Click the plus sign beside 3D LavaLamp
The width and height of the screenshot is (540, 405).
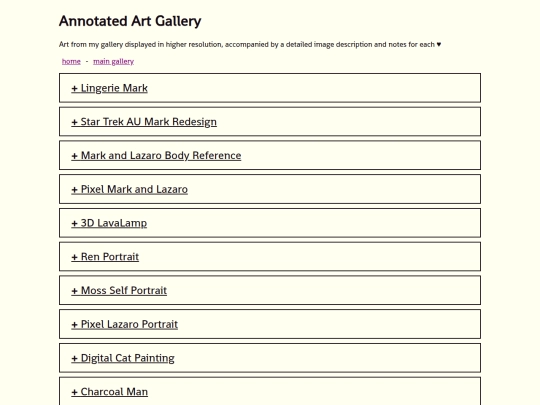(x=74, y=224)
